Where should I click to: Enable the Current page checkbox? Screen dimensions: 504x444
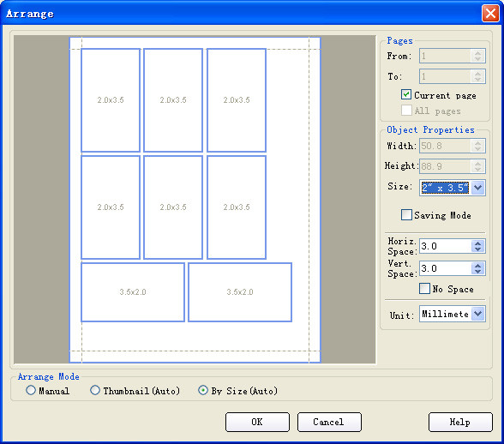pyautogui.click(x=406, y=94)
